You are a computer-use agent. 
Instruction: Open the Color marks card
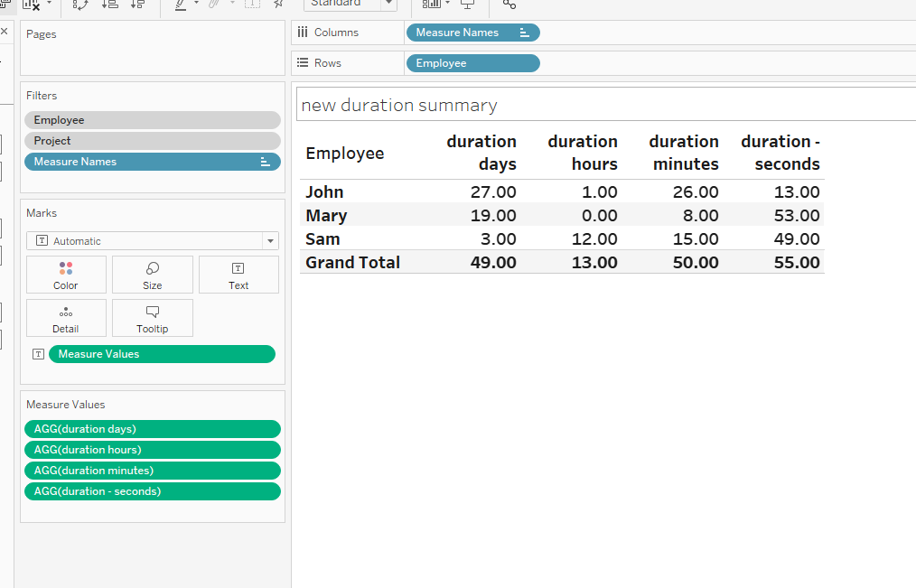tap(66, 275)
